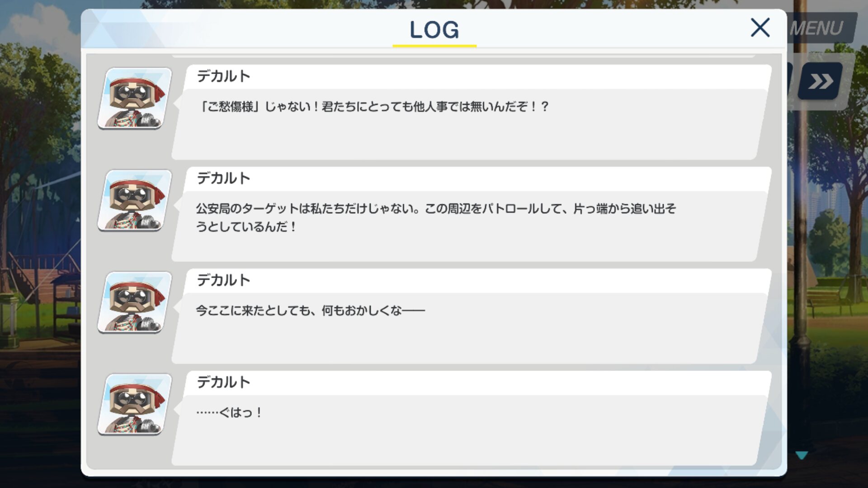Click the second デカルト character portrait
The width and height of the screenshot is (868, 488).
click(135, 200)
